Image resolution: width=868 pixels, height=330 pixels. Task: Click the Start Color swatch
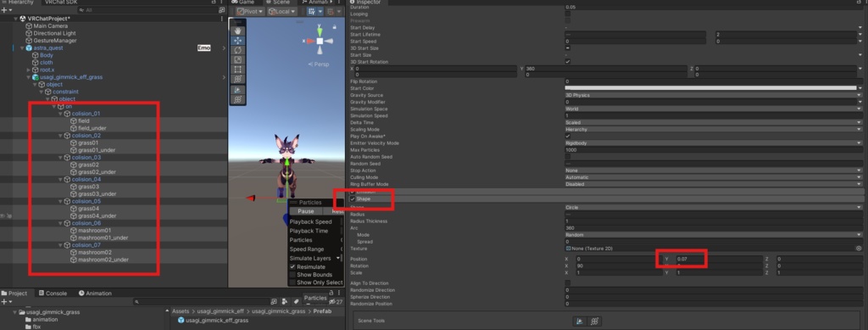coord(710,88)
